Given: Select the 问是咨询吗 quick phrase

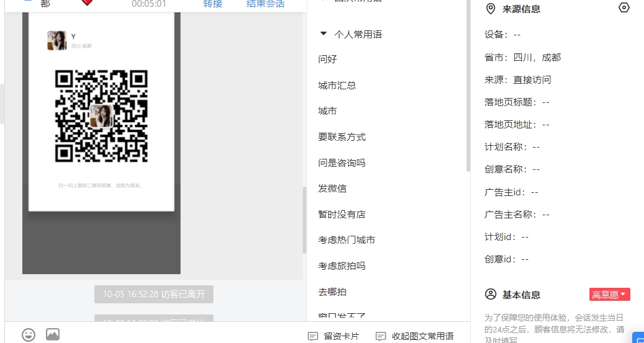Looking at the screenshot, I should (342, 163).
